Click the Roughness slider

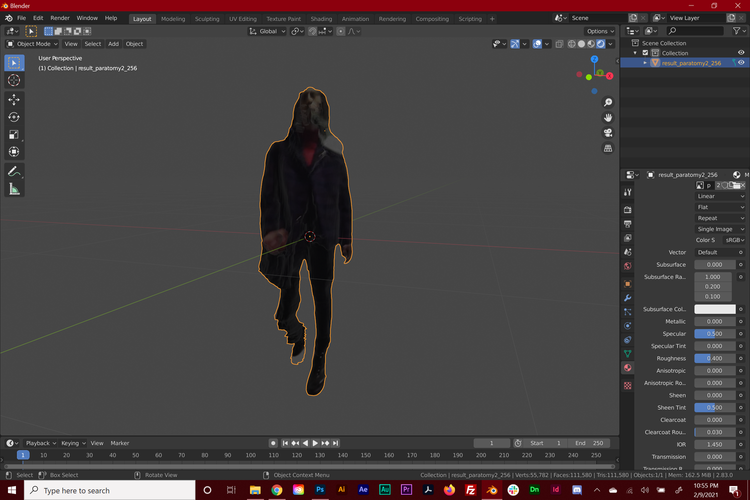pyautogui.click(x=714, y=358)
